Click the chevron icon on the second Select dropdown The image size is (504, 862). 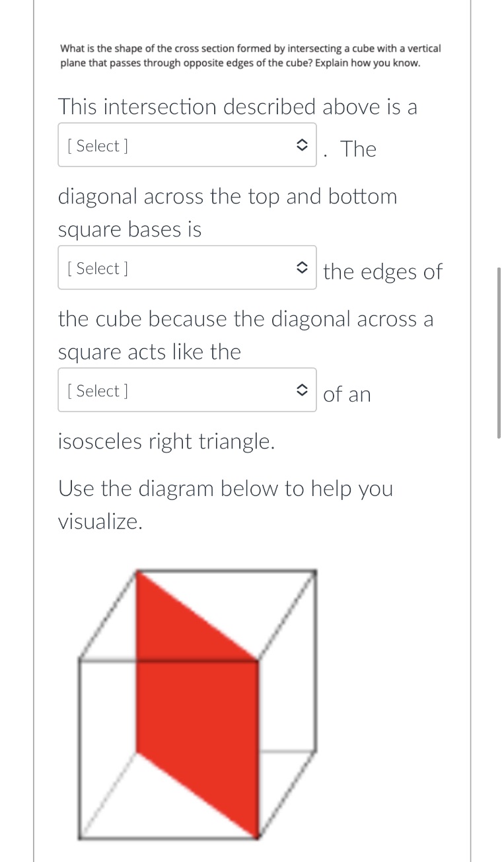[302, 267]
